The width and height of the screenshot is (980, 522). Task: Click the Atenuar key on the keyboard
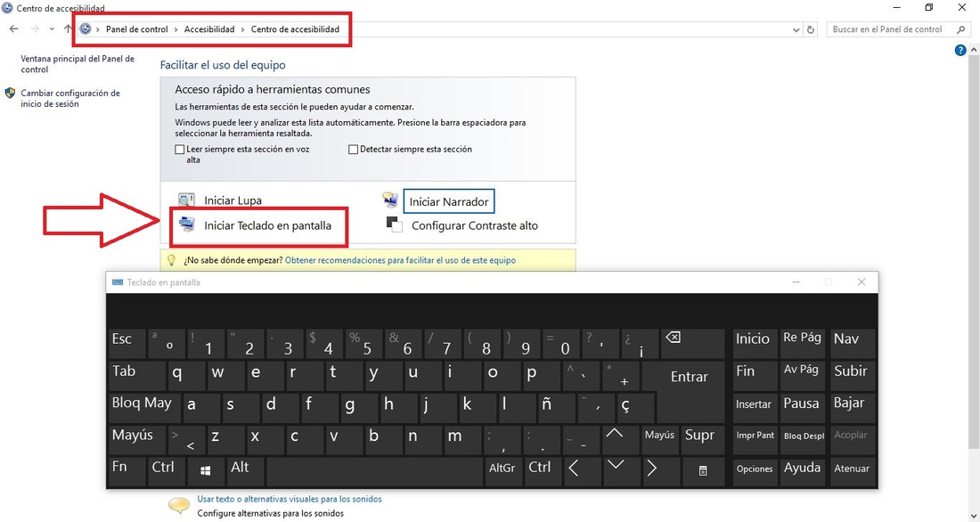coord(851,470)
